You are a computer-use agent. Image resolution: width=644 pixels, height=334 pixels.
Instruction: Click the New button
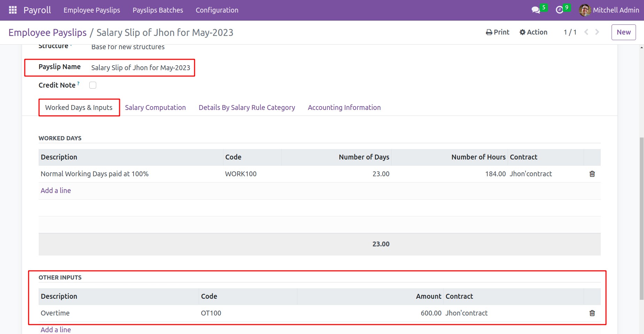pos(623,32)
